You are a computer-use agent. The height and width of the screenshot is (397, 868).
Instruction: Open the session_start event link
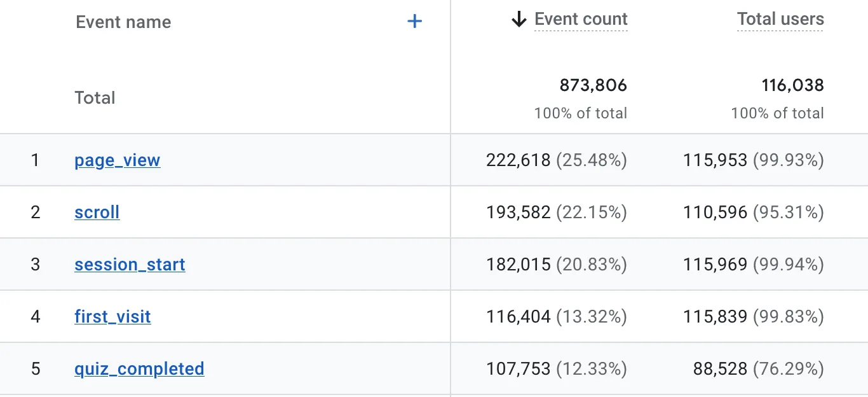(130, 265)
